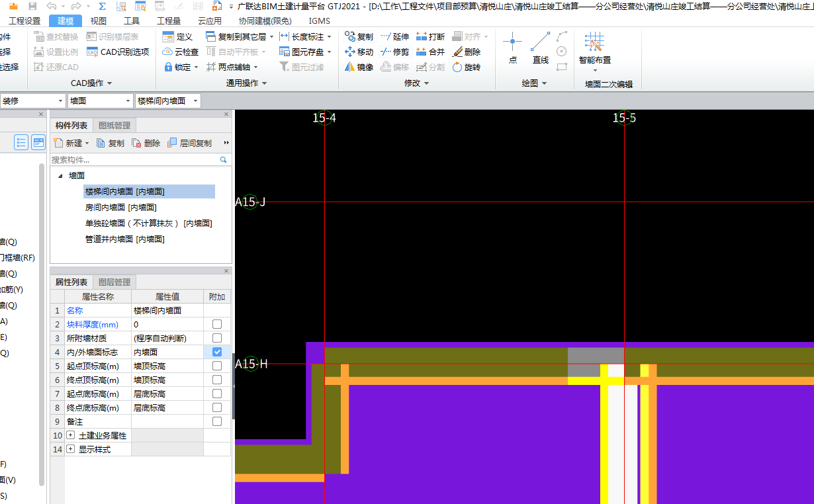This screenshot has height=504, width=814.
Task: Click 复制 copy in the 修改 group
Action: (x=359, y=36)
